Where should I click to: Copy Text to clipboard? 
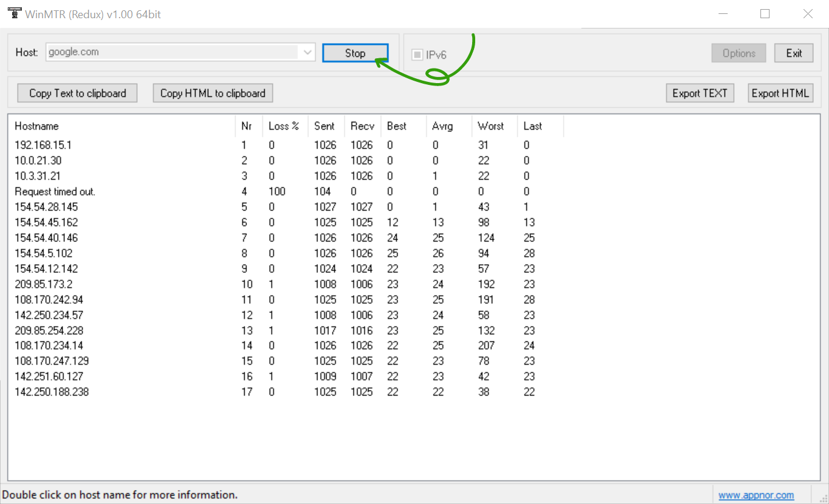pos(78,93)
